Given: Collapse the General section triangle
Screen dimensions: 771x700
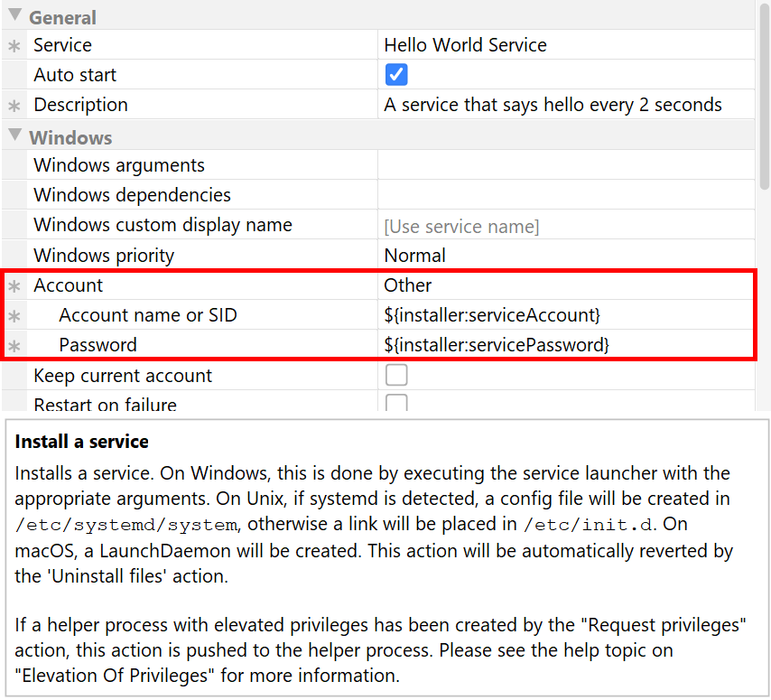Looking at the screenshot, I should [x=15, y=15].
